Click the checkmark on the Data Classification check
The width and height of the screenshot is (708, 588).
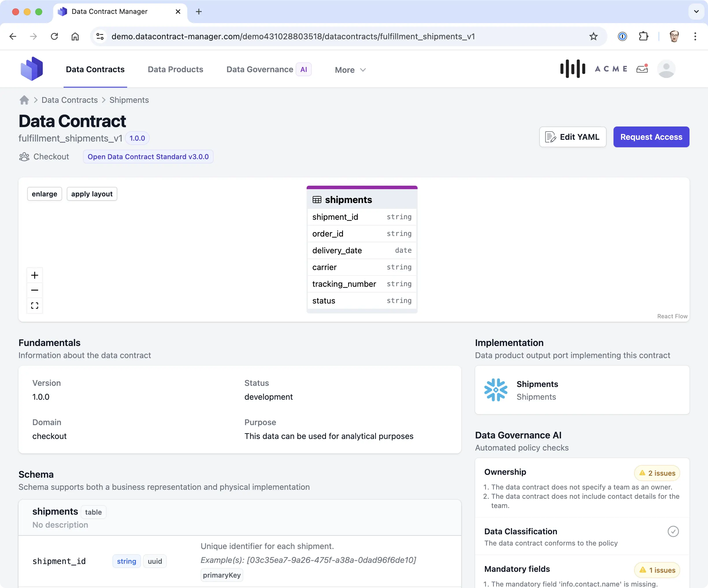[673, 531]
